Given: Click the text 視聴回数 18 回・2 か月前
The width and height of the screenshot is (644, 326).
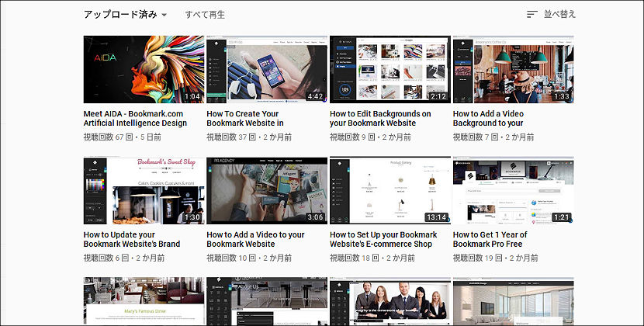Looking at the screenshot, I should pos(372,258).
